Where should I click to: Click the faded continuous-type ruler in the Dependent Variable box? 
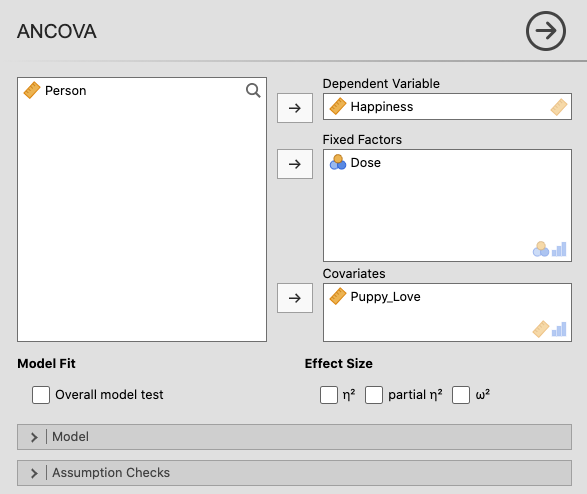(559, 107)
